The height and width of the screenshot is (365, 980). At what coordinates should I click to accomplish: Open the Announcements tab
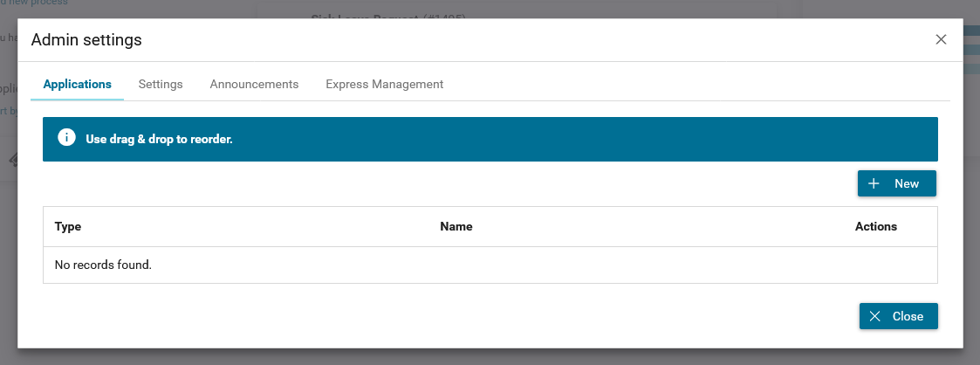coord(254,84)
